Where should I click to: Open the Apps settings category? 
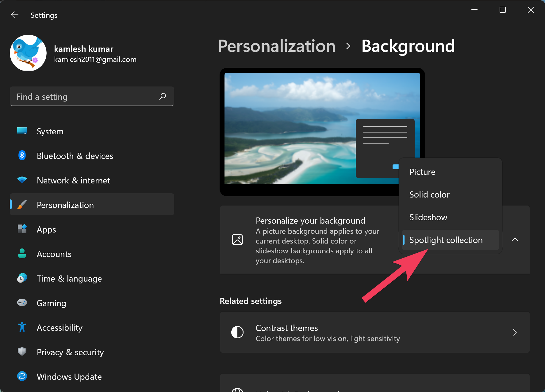pos(92,229)
